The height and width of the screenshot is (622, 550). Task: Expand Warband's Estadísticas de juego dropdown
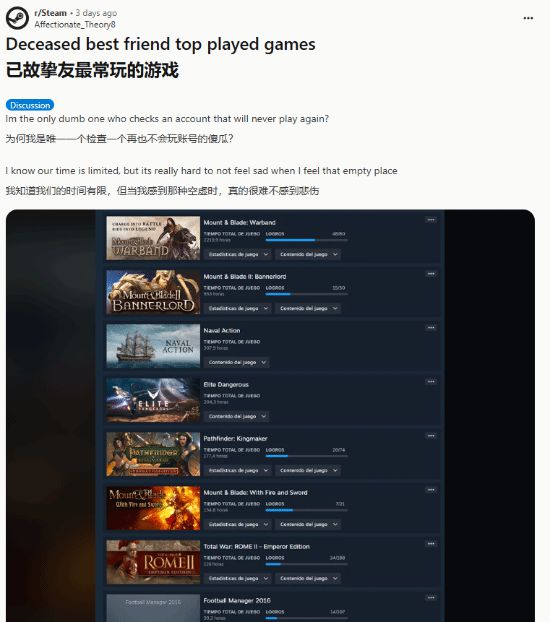point(238,254)
